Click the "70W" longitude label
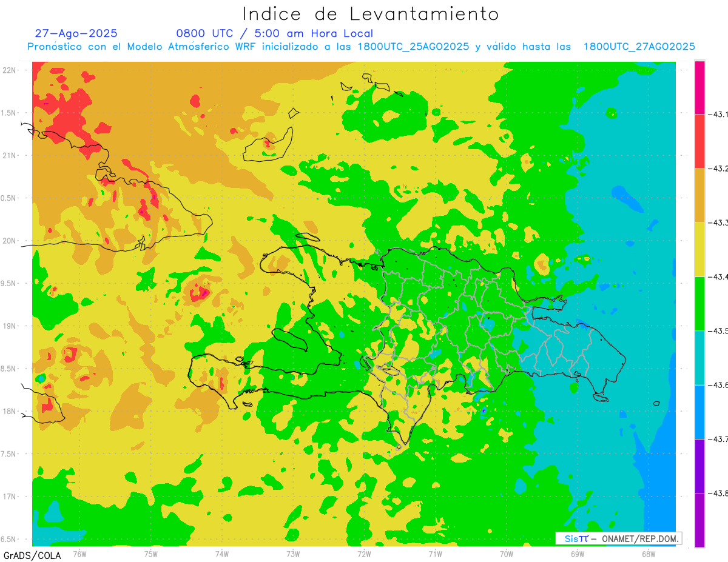The height and width of the screenshot is (562, 728). point(507,554)
